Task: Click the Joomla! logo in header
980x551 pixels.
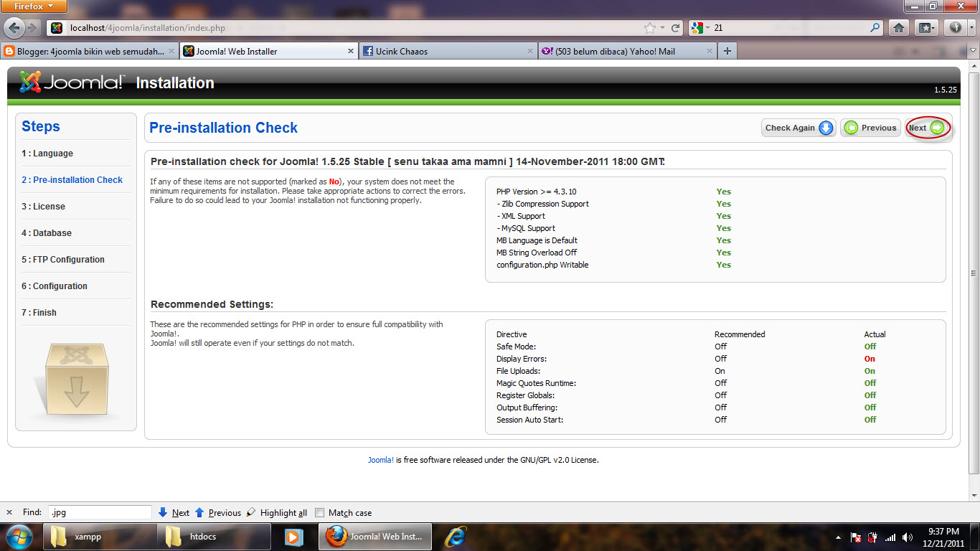Action: point(72,83)
